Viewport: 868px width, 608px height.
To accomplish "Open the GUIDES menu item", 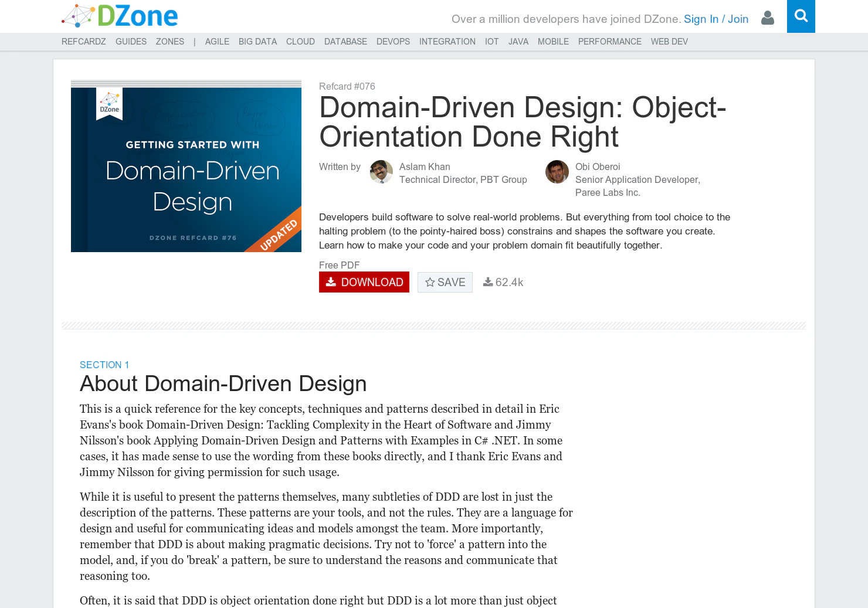I will click(x=131, y=41).
